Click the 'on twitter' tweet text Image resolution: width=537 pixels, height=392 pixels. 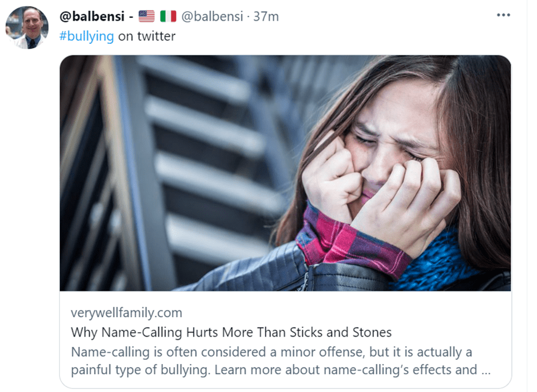(147, 36)
